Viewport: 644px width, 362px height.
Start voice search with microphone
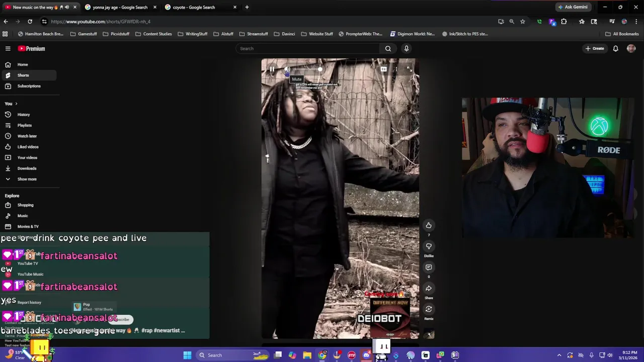pyautogui.click(x=407, y=49)
